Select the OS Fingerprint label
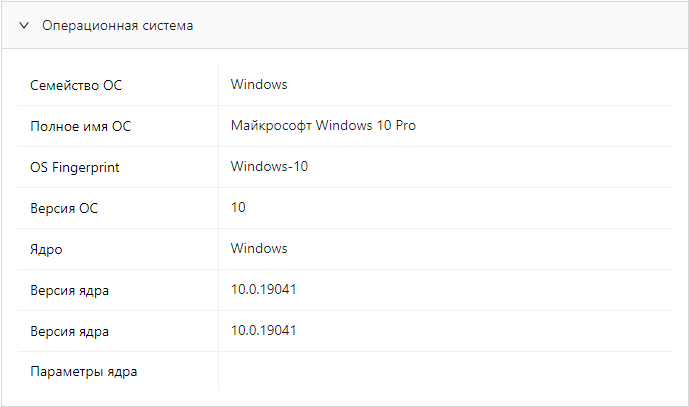Image resolution: width=689 pixels, height=407 pixels. [75, 168]
